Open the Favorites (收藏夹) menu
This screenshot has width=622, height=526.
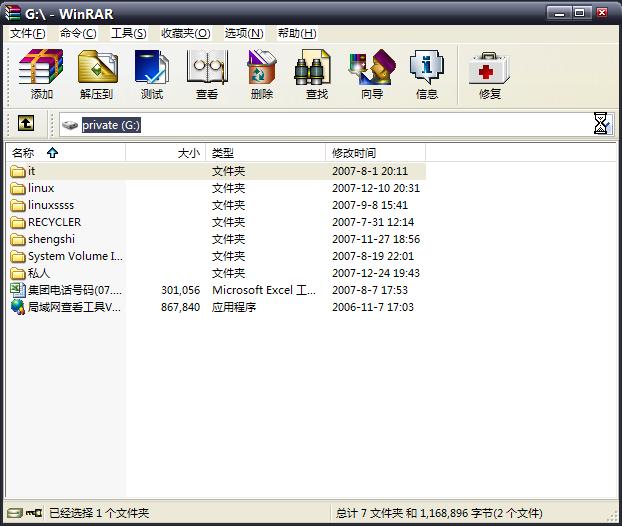(x=186, y=33)
